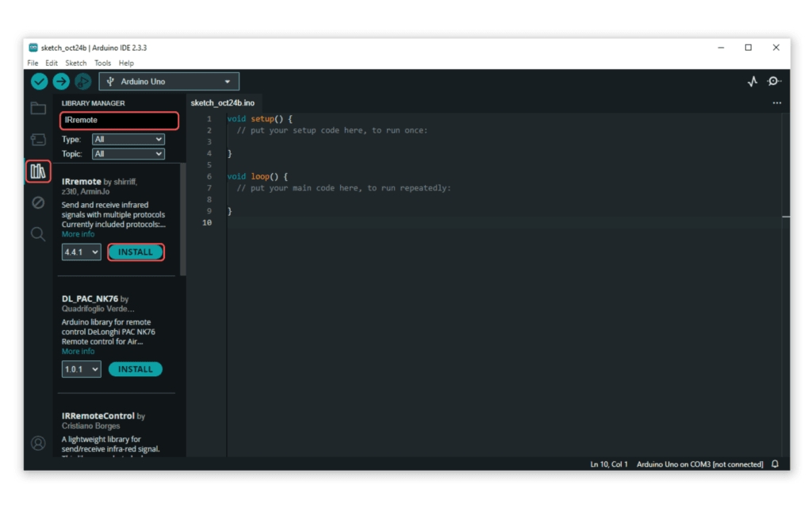Select the sketch_oct24b.ino tab
Image resolution: width=812 pixels, height=508 pixels.
coord(223,103)
